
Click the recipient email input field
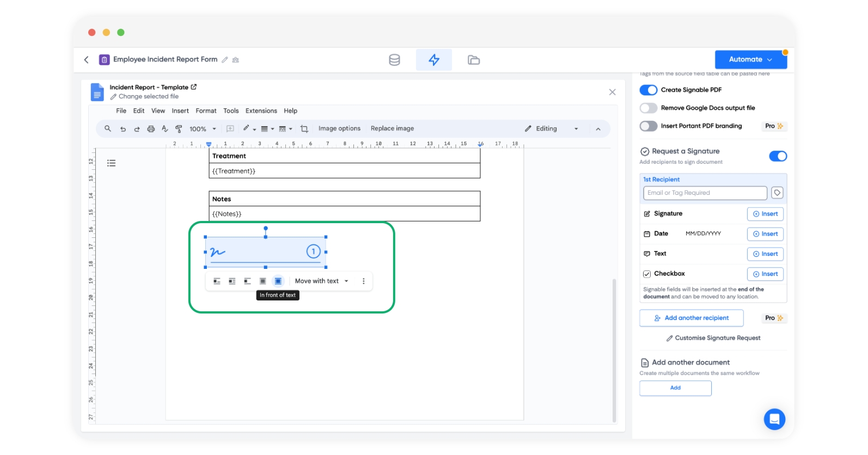coord(705,193)
